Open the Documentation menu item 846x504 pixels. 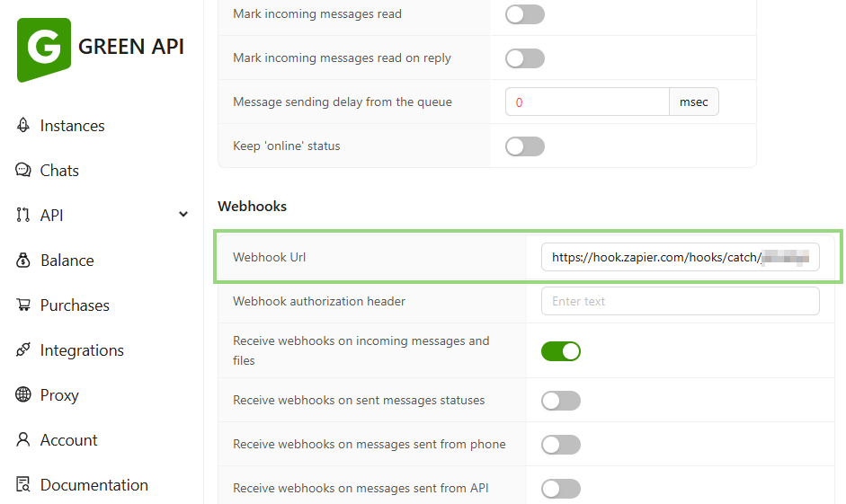(94, 485)
